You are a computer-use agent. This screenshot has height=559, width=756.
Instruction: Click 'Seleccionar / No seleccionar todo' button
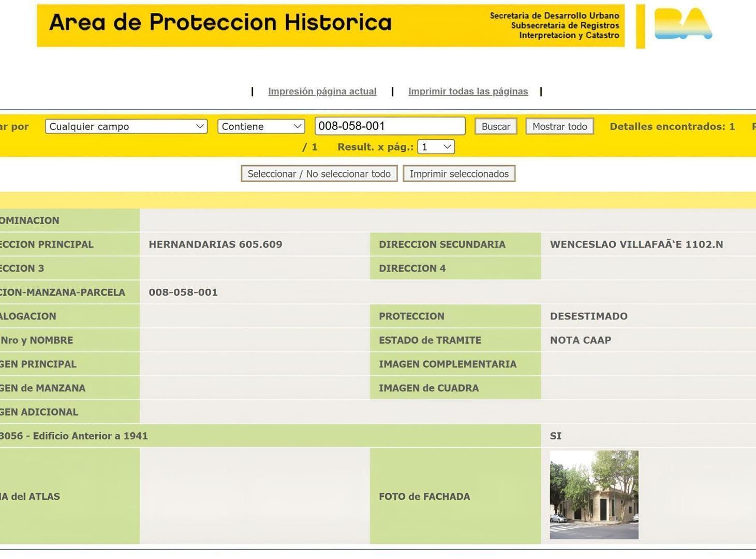319,174
